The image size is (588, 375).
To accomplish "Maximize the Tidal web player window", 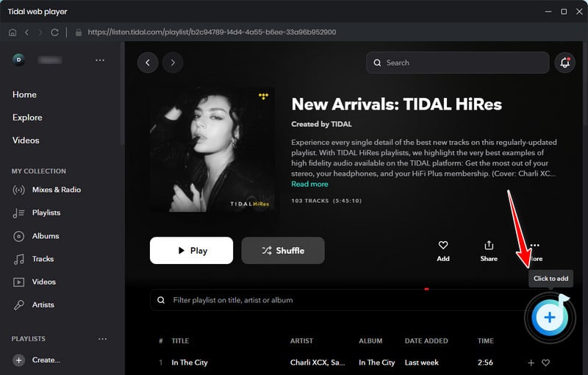I will pyautogui.click(x=564, y=12).
